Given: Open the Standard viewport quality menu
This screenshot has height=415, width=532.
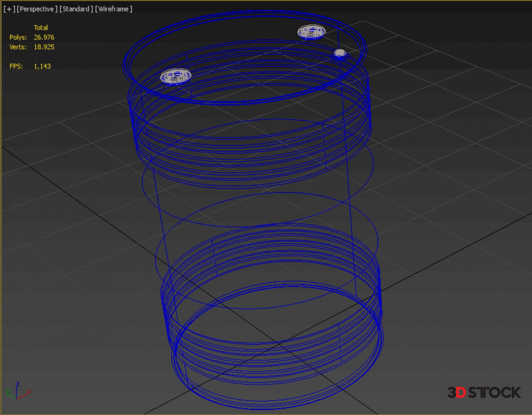Looking at the screenshot, I should click(76, 9).
